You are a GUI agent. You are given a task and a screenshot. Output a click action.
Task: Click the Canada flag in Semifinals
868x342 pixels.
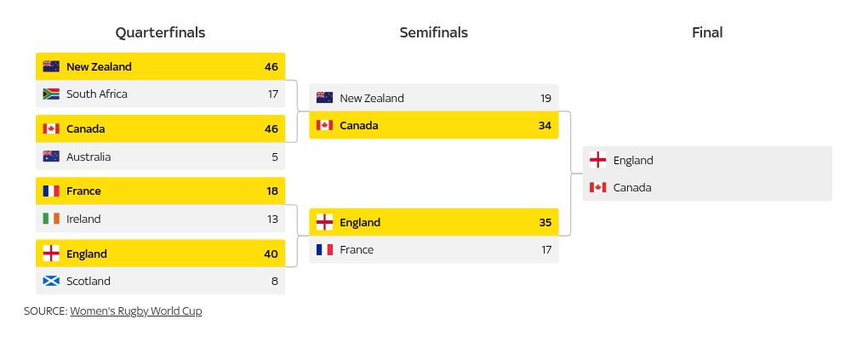(x=324, y=126)
